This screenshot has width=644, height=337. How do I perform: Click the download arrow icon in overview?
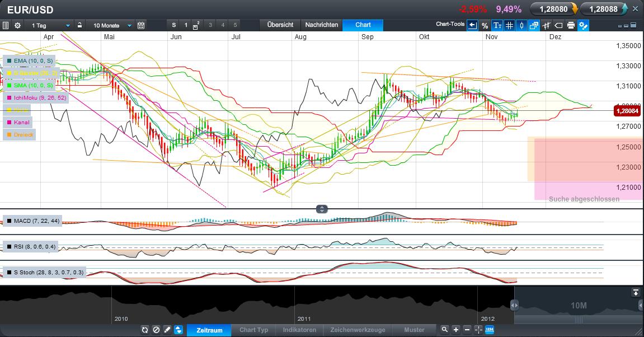pos(636,293)
